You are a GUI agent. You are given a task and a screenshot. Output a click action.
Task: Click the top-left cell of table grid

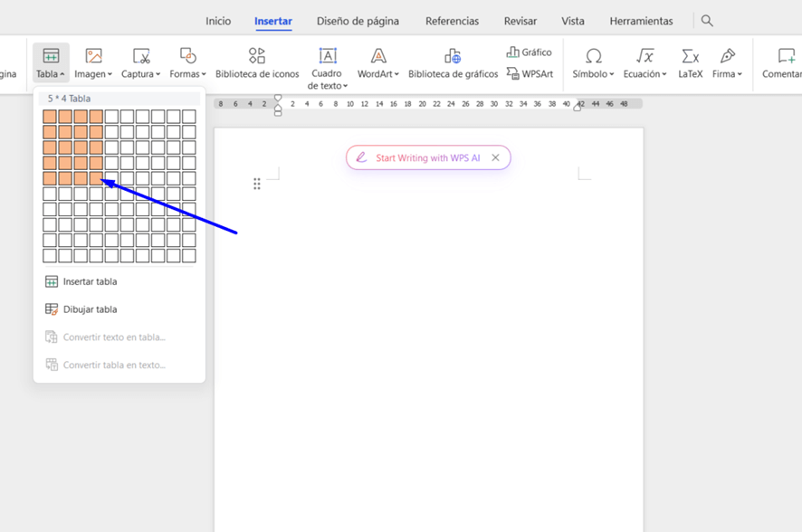[50, 117]
